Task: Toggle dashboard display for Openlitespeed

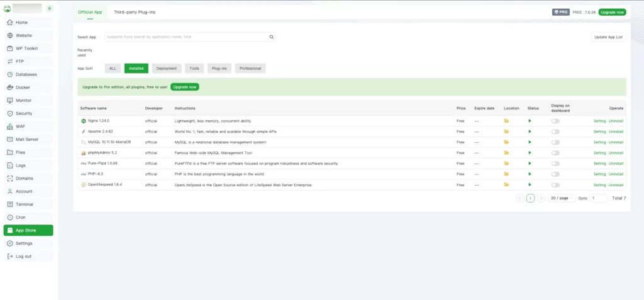Action: [555, 185]
